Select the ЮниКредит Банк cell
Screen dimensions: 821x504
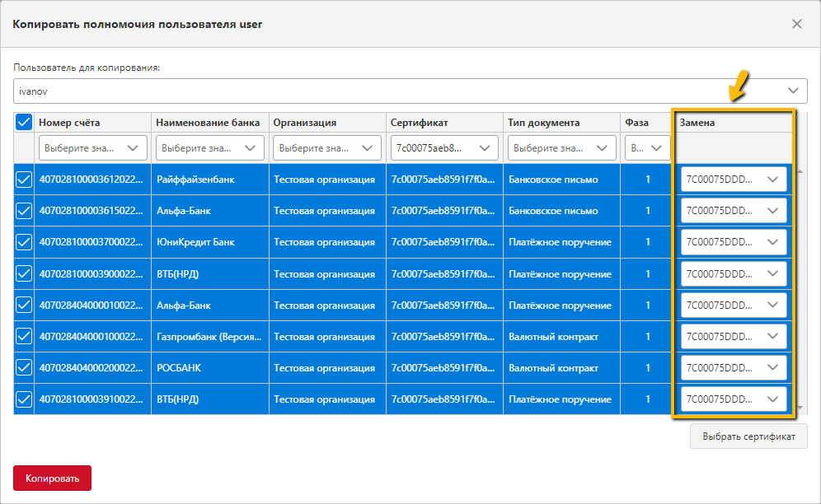210,242
